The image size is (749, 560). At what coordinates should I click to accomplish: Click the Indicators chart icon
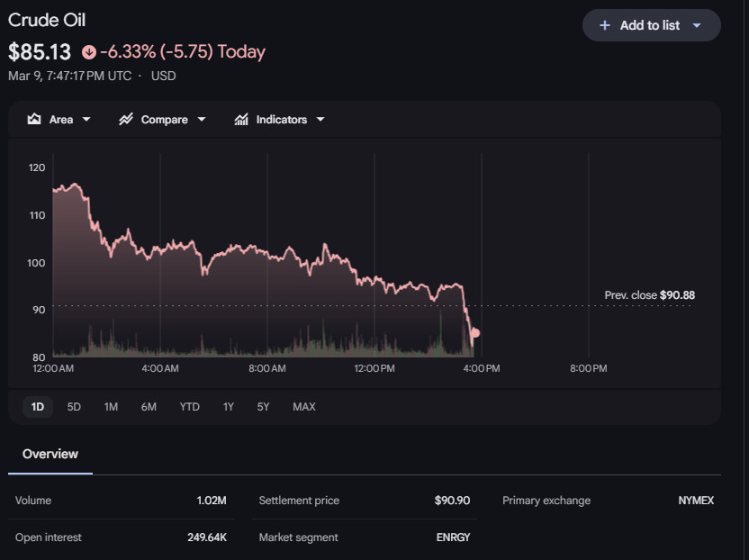tap(241, 120)
